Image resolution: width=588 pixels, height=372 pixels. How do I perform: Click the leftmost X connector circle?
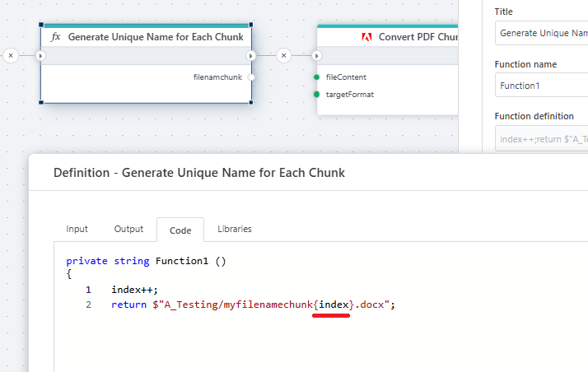click(x=11, y=55)
